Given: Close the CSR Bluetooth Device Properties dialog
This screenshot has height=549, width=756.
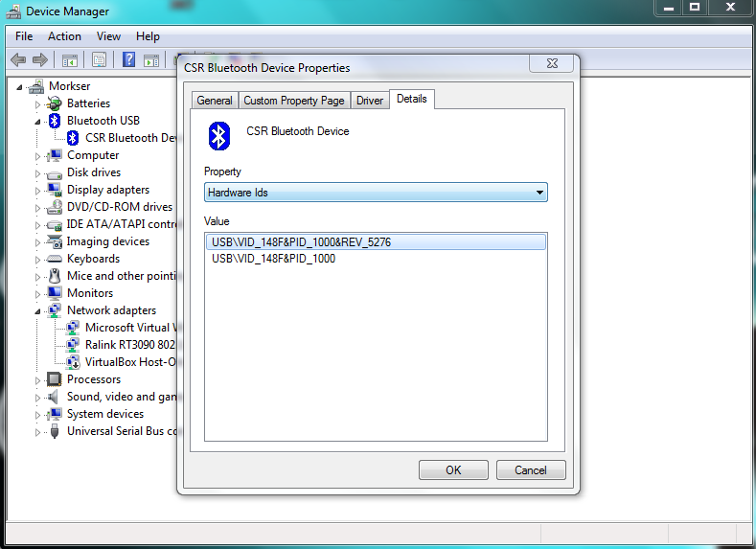Looking at the screenshot, I should 552,63.
